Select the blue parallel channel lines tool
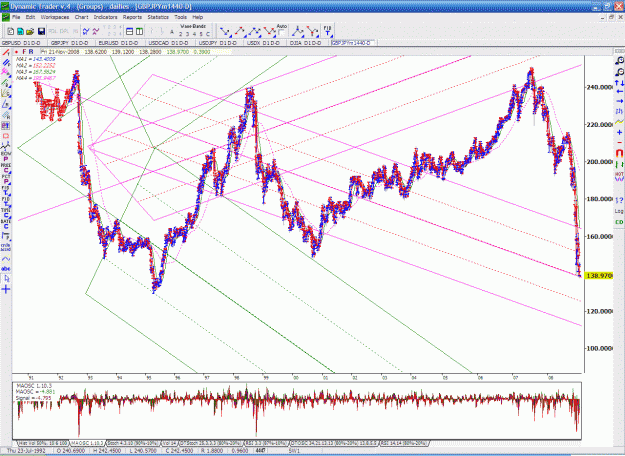Viewport: 625px width, 456px height. pos(6,63)
